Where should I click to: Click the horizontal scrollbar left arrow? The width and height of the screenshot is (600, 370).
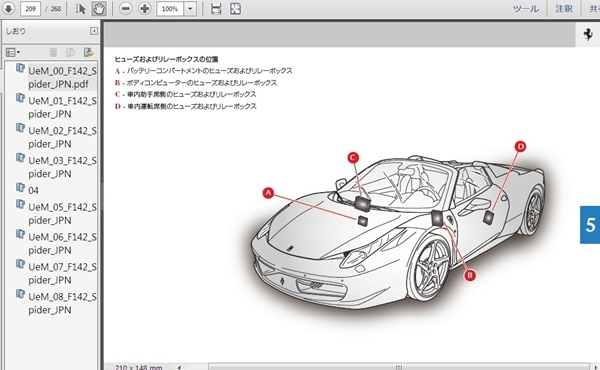[x=179, y=367]
